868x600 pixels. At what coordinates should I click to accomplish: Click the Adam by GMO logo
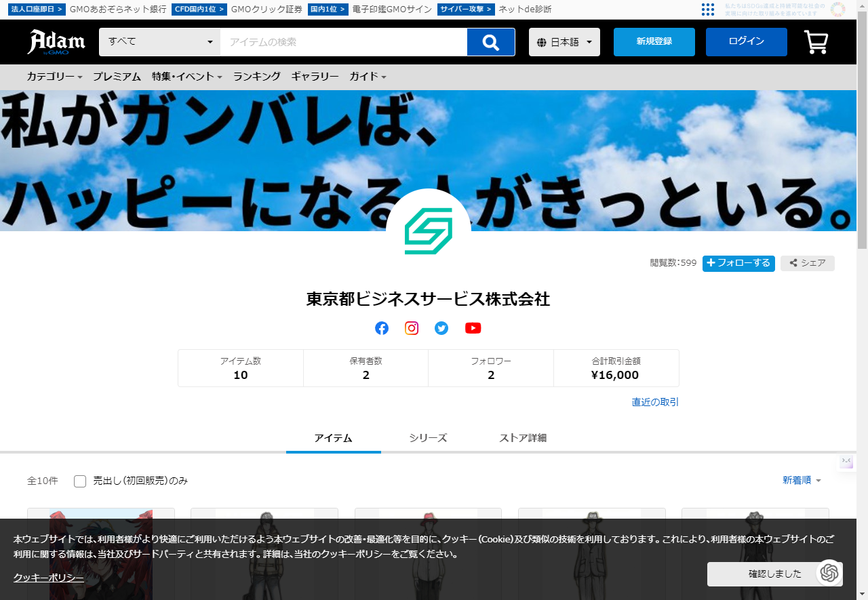[56, 42]
